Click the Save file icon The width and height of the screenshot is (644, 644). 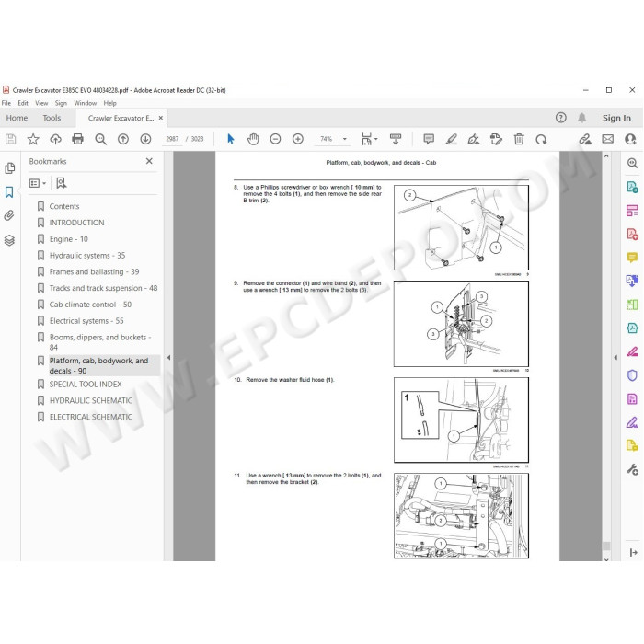pyautogui.click(x=11, y=139)
